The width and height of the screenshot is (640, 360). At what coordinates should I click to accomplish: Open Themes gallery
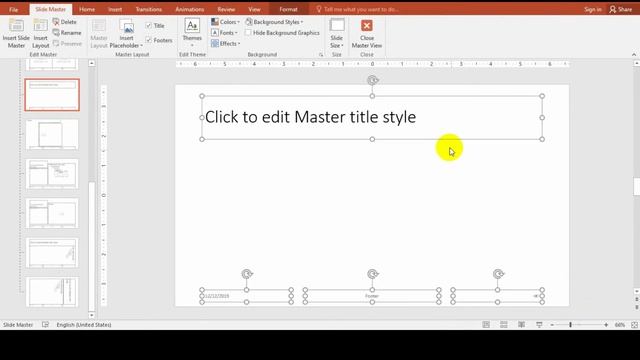click(x=192, y=33)
